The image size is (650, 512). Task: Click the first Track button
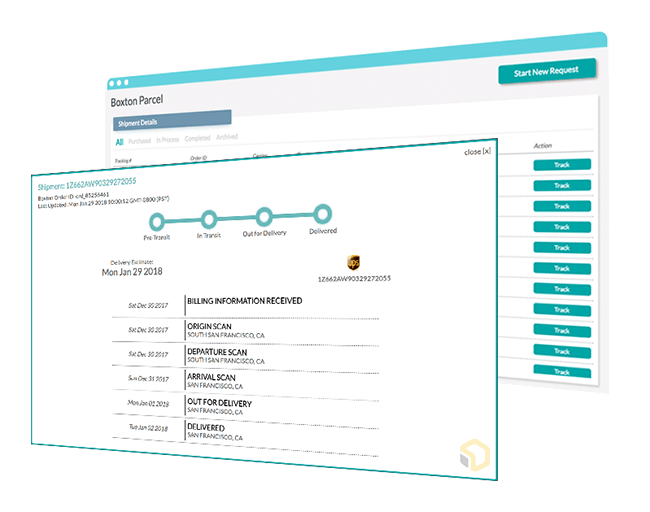point(562,165)
